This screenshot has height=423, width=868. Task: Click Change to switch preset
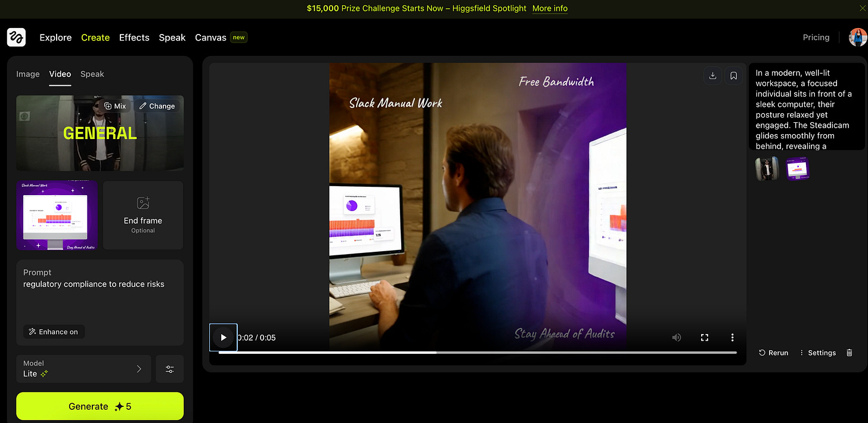(157, 106)
